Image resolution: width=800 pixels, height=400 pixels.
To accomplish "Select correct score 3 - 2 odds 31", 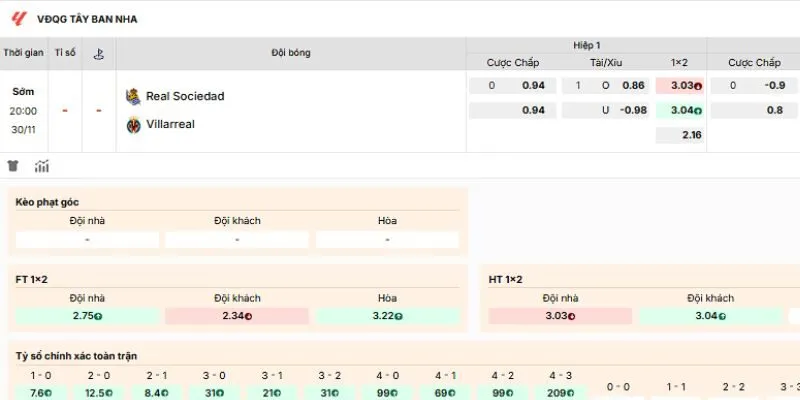I will (330, 393).
